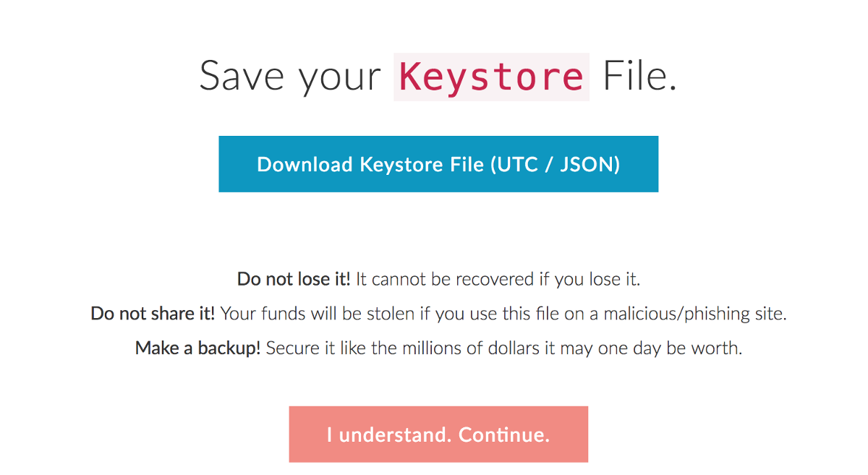Click the bold 'Do not share it!' text

pos(153,314)
